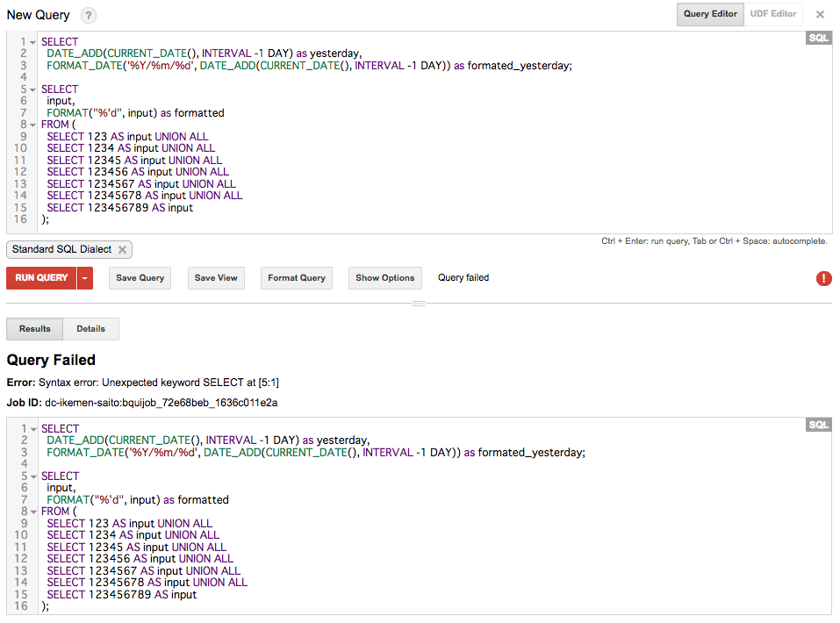Click the Format Query button
840x623 pixels.
click(x=297, y=278)
